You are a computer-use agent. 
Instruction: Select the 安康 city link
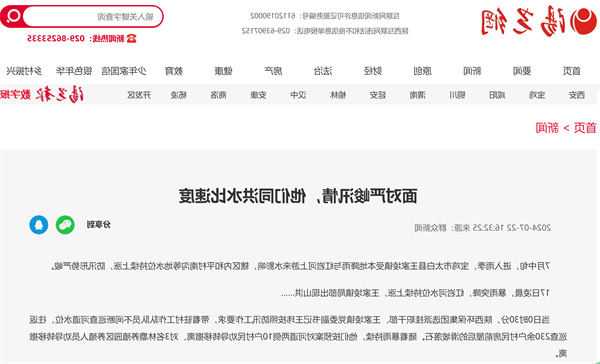pos(258,95)
